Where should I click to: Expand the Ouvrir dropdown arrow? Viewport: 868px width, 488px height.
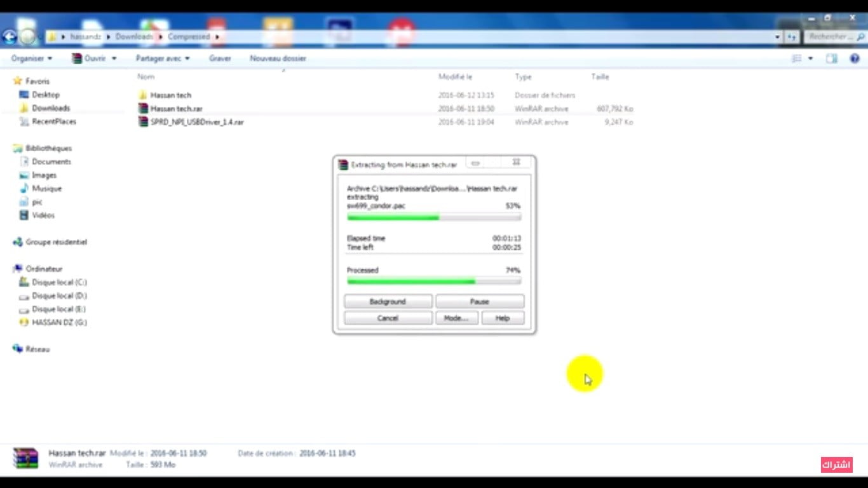pos(114,58)
